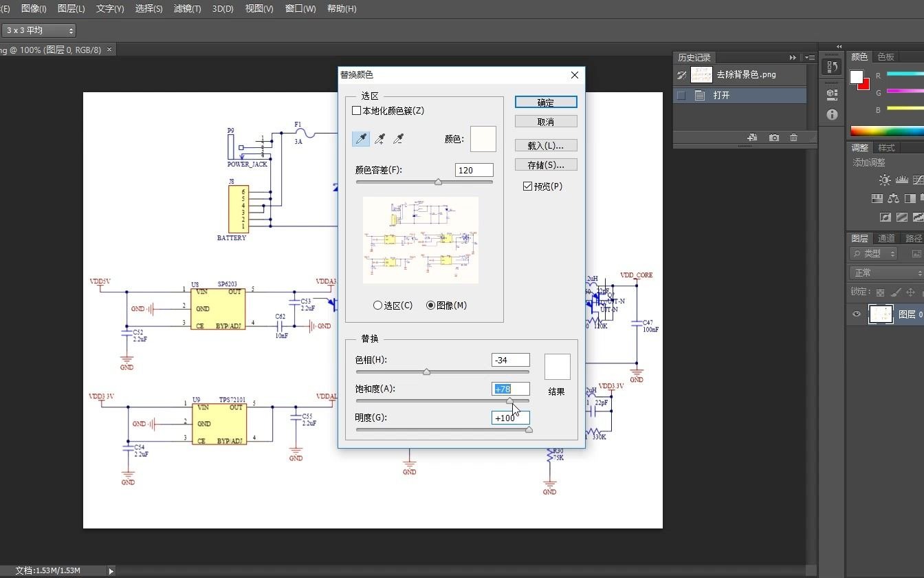The height and width of the screenshot is (578, 924).
Task: Toggle the 预览(P) checkbox
Action: pos(527,186)
